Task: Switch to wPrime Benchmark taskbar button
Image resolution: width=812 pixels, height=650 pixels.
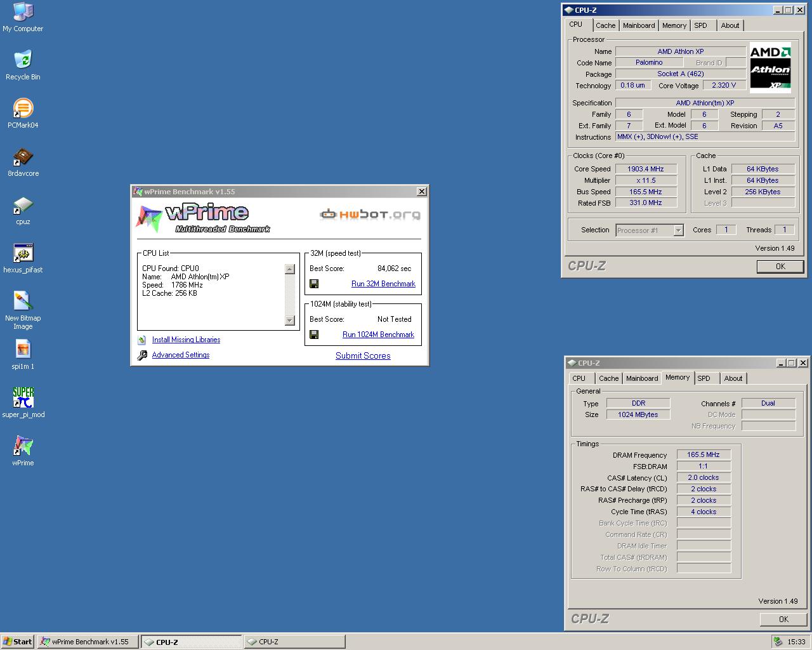Action: 88,642
